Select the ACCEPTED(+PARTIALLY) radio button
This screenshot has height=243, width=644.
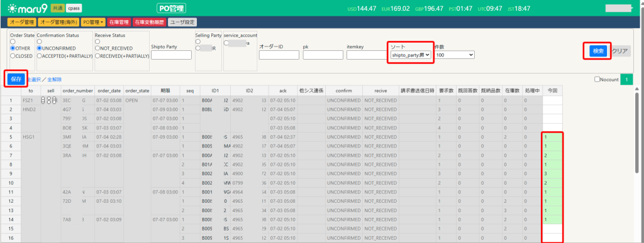(40, 56)
